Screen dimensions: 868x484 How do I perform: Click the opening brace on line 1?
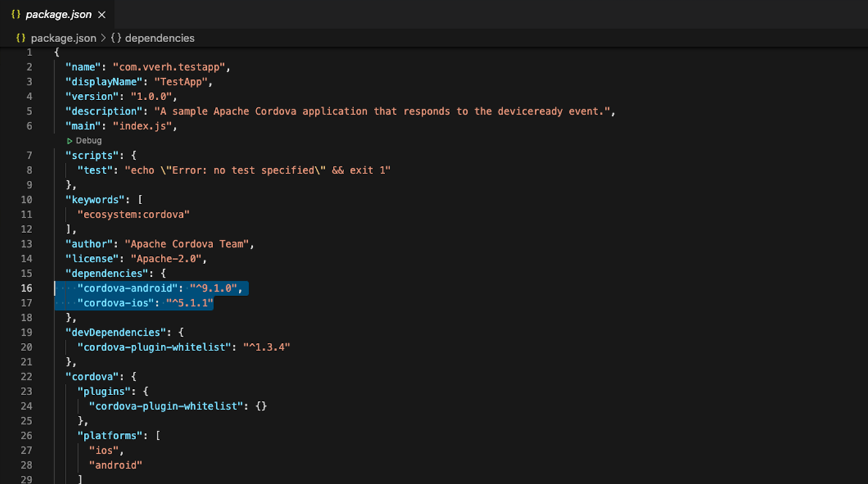pos(57,52)
